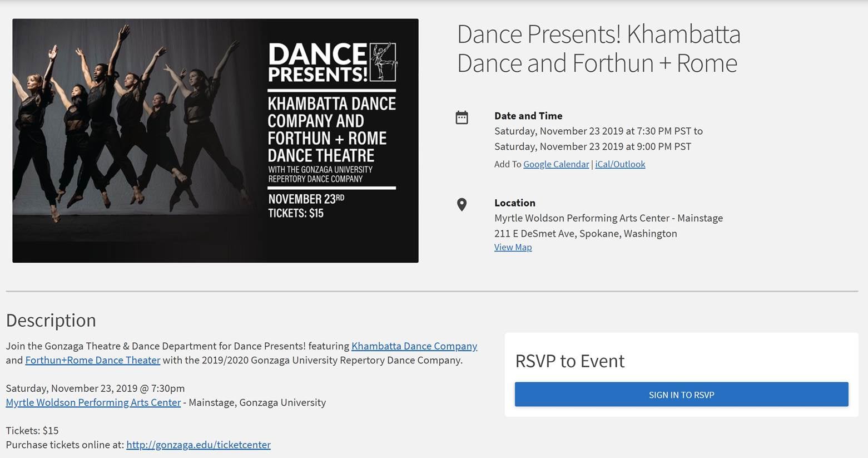Viewport: 868px width, 458px height.
Task: Click the 7:30 PM PST start time line
Action: click(x=598, y=131)
